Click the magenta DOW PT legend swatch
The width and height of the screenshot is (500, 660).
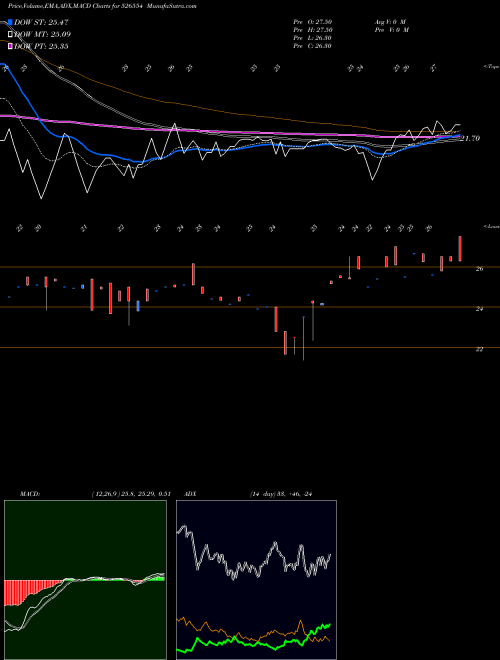[x=10, y=46]
